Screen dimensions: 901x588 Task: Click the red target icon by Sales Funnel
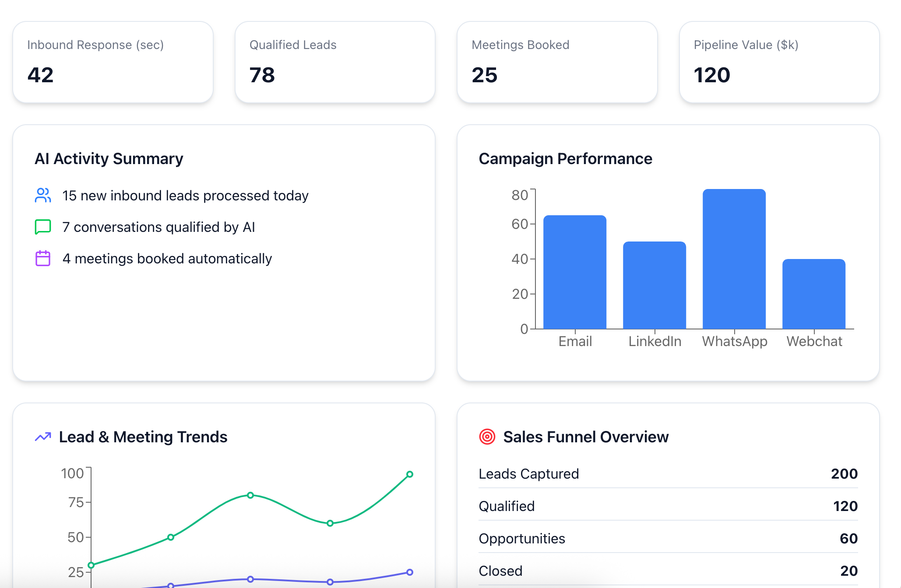point(487,437)
